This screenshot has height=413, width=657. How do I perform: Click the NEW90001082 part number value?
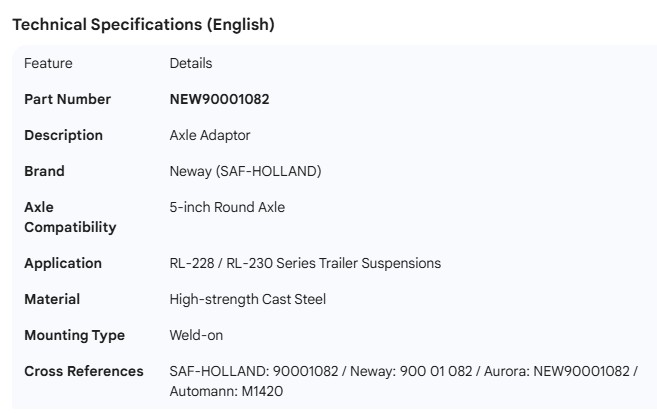219,99
